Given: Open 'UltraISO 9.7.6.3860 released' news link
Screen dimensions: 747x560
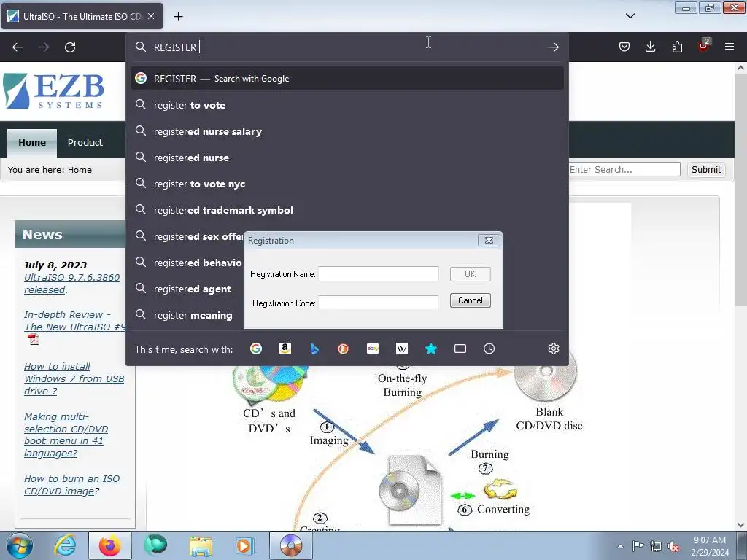Looking at the screenshot, I should tap(72, 284).
